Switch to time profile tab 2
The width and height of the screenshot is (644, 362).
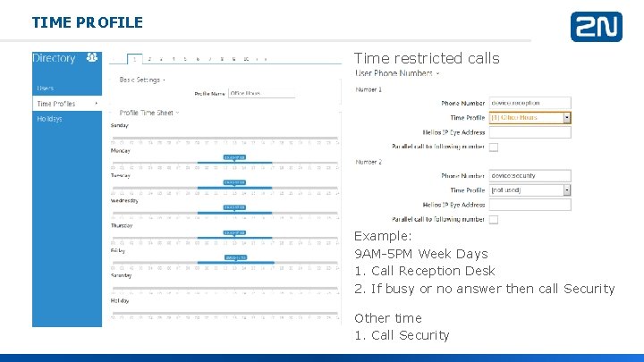tap(149, 59)
